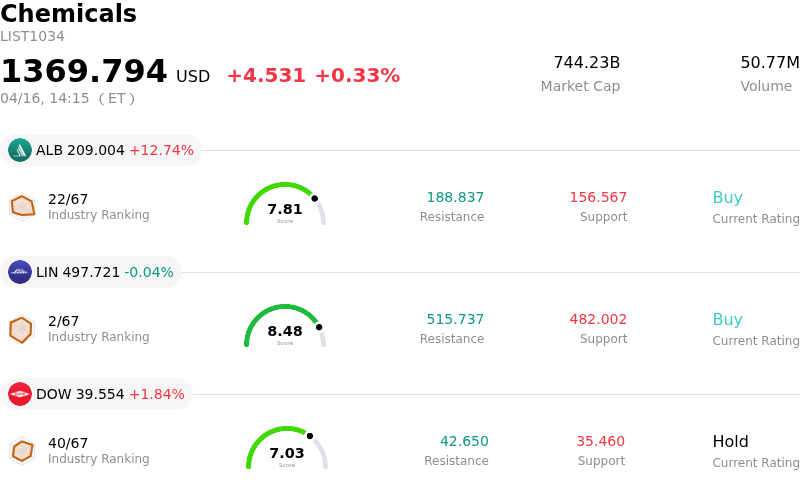This screenshot has width=800, height=488.
Task: Click the LIN score gauge showing 8.48
Action: point(285,328)
